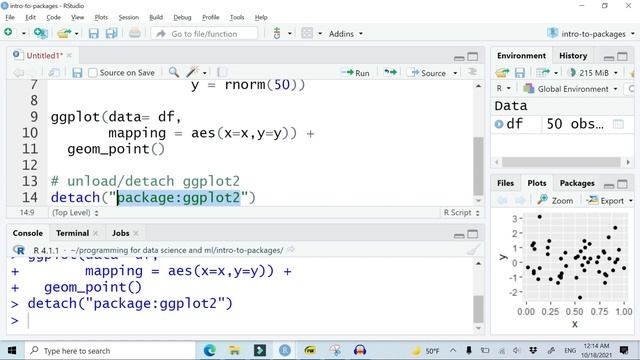640x360 pixels.
Task: Run the selected line with Run button
Action: [355, 73]
